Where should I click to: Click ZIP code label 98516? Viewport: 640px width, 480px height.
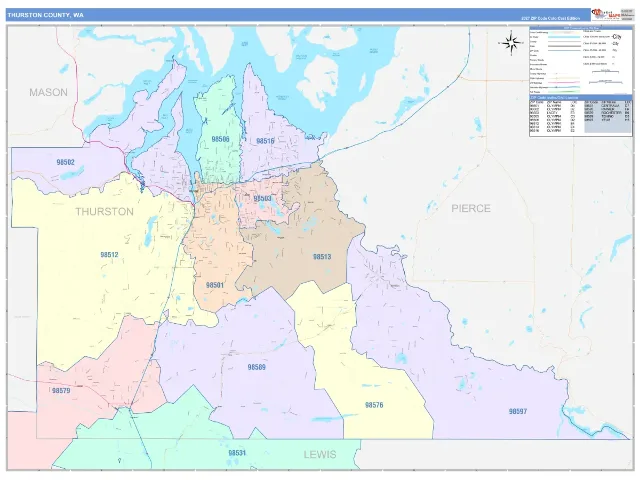265,141
